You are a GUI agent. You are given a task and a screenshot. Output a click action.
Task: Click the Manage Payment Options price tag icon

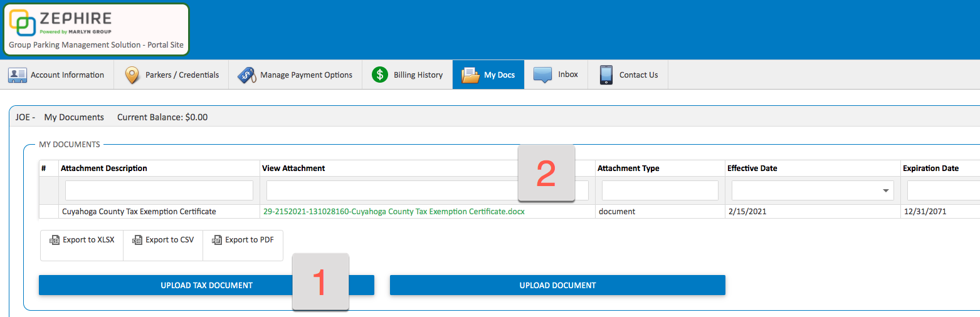pyautogui.click(x=246, y=75)
